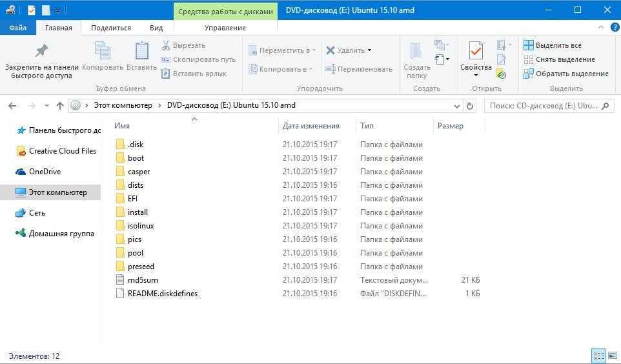621x364 pixels.
Task: Switch to details list view icon
Action: pos(598,356)
